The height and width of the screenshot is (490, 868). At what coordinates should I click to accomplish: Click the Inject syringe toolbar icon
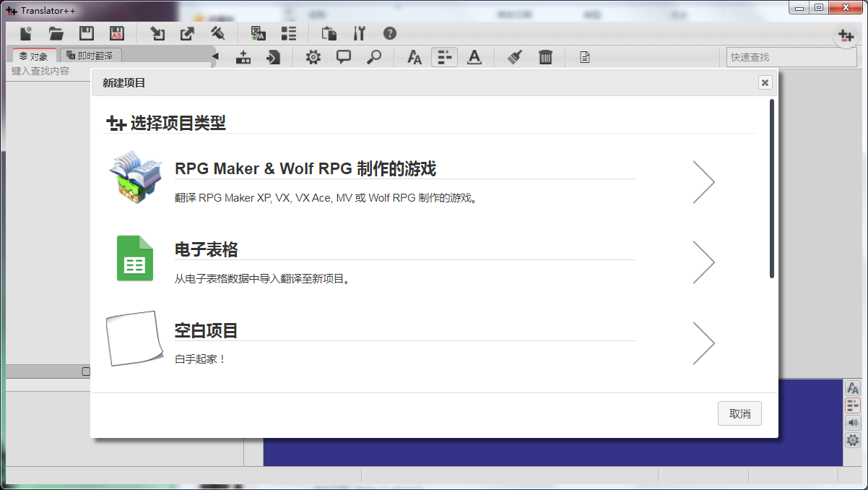[x=217, y=33]
